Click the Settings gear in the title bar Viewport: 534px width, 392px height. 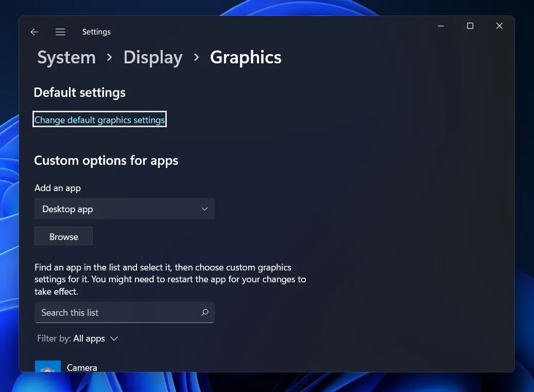(96, 31)
